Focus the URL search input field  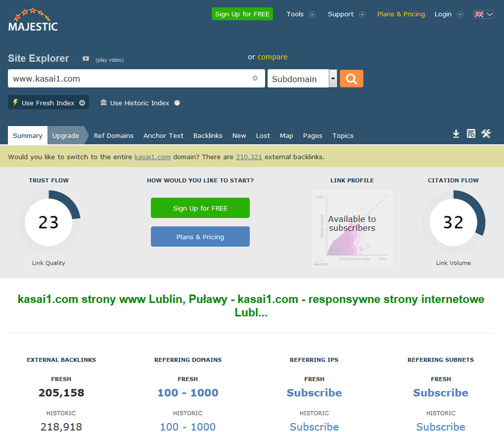136,78
